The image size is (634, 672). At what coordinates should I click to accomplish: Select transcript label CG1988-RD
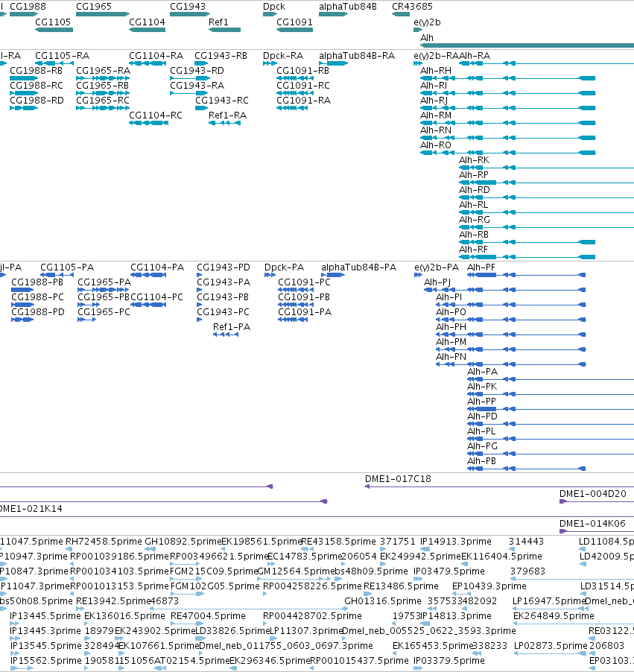tap(37, 101)
